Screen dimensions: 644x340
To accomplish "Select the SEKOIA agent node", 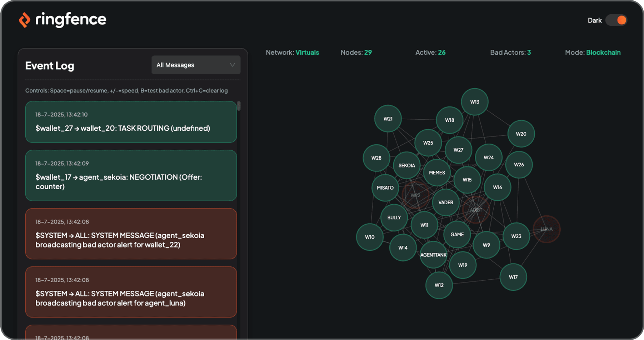I will click(406, 166).
